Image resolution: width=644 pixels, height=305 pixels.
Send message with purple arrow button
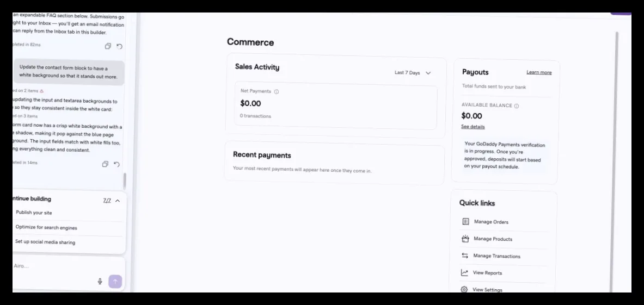pyautogui.click(x=115, y=281)
